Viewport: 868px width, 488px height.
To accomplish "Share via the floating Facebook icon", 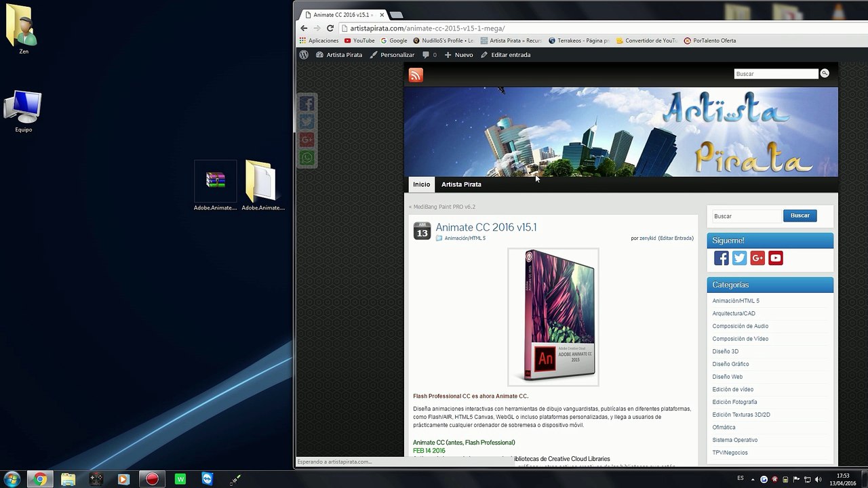I will (307, 104).
